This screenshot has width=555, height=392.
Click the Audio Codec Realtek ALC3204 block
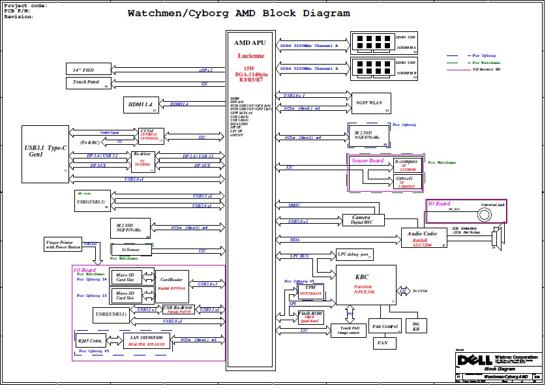point(424,237)
